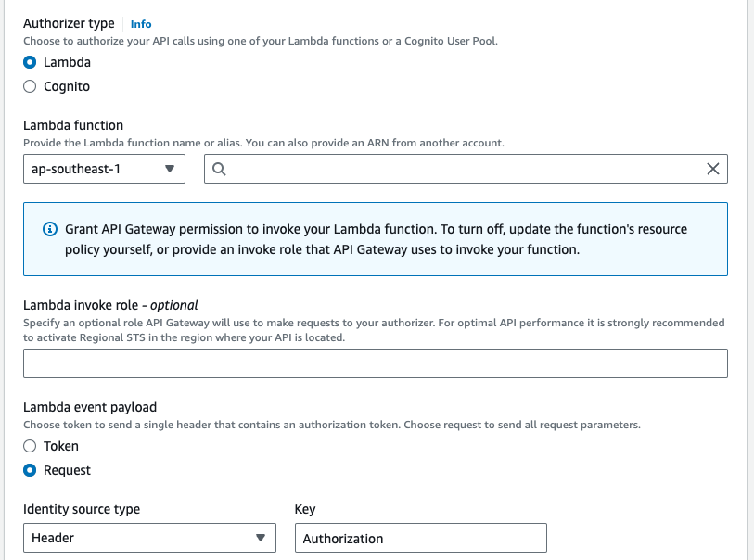Click the 'Lambda event payload' heading text
This screenshot has width=754, height=560.
pos(90,407)
